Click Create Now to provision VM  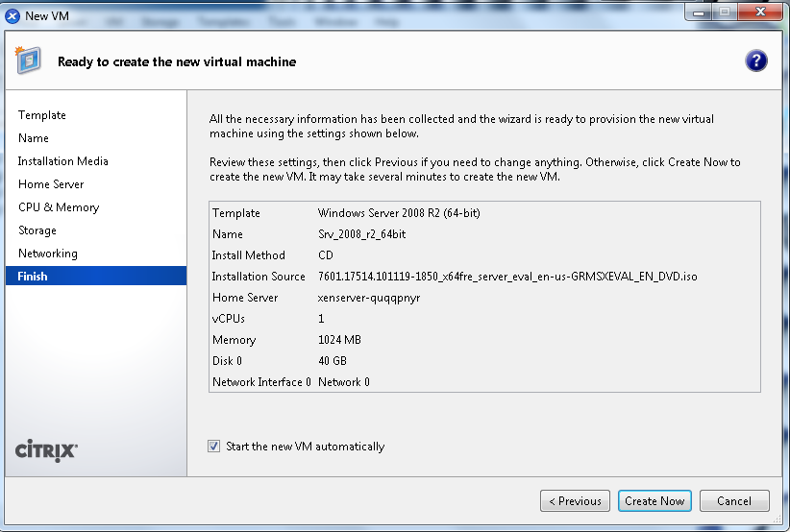[x=654, y=501]
